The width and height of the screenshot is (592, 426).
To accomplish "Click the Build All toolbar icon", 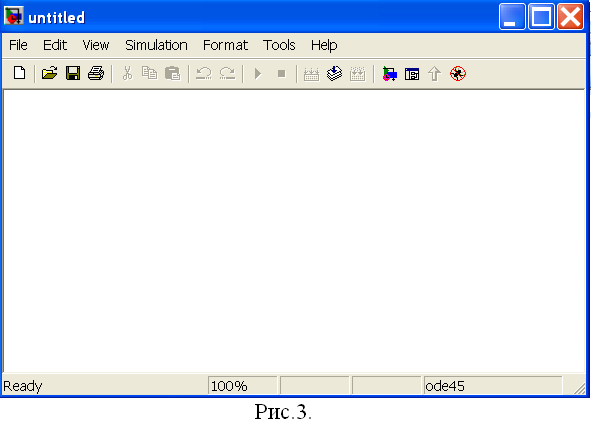I will [x=311, y=74].
